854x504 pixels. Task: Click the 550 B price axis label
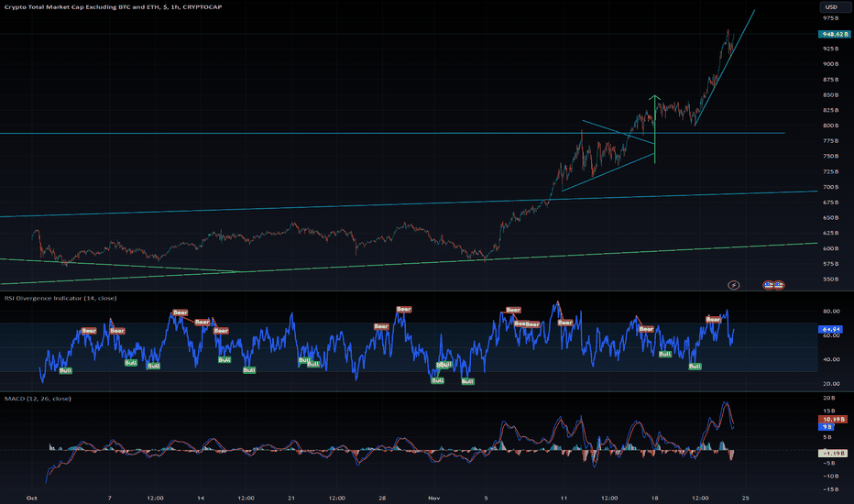coord(830,279)
